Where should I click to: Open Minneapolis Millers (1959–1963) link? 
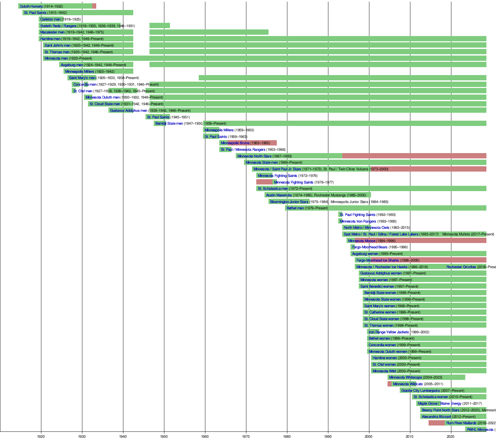tap(219, 130)
